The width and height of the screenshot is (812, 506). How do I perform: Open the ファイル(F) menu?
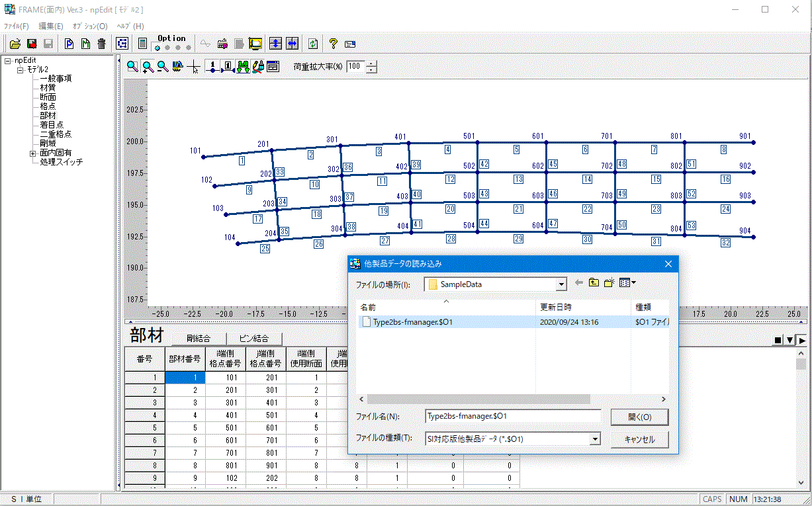[16, 26]
